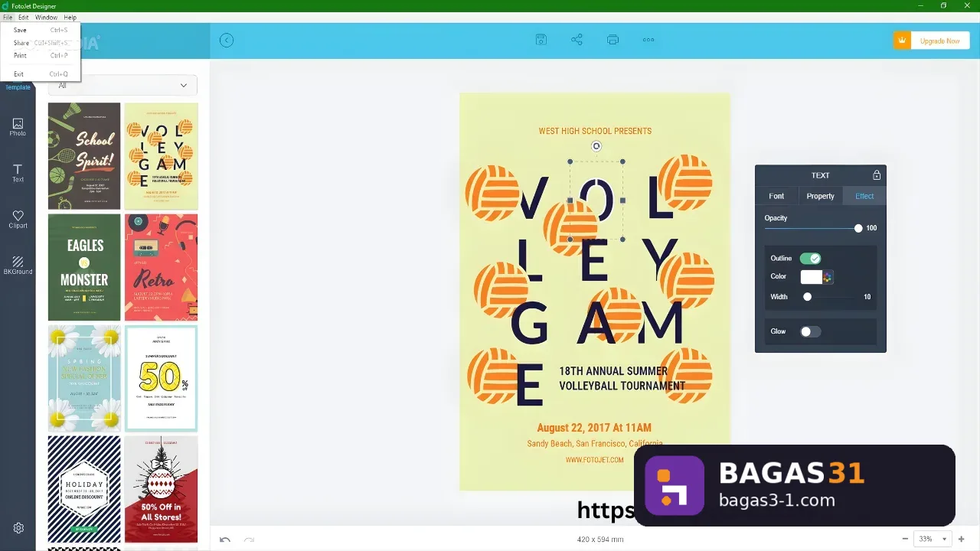Open the Photo sidebar panel
The width and height of the screenshot is (980, 551).
[x=18, y=127]
